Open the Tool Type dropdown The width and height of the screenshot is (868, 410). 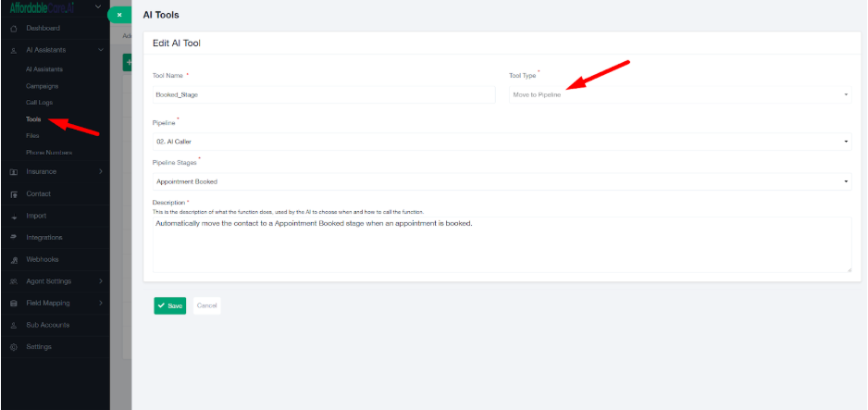point(678,94)
